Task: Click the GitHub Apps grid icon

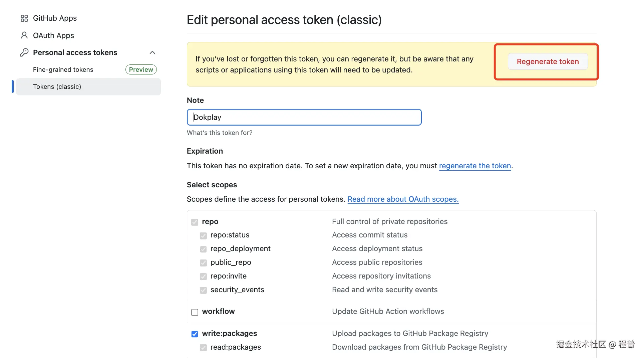Action: click(x=24, y=18)
